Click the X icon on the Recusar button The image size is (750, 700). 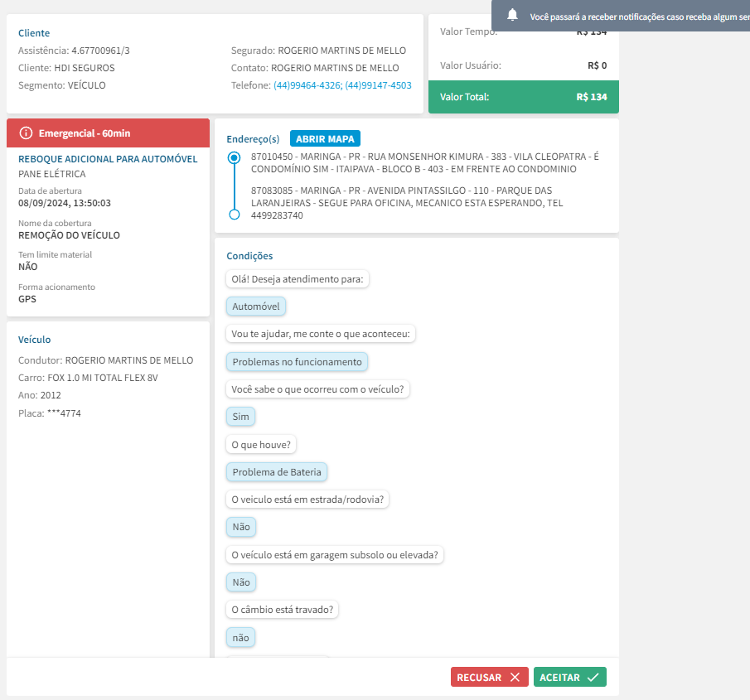[515, 677]
